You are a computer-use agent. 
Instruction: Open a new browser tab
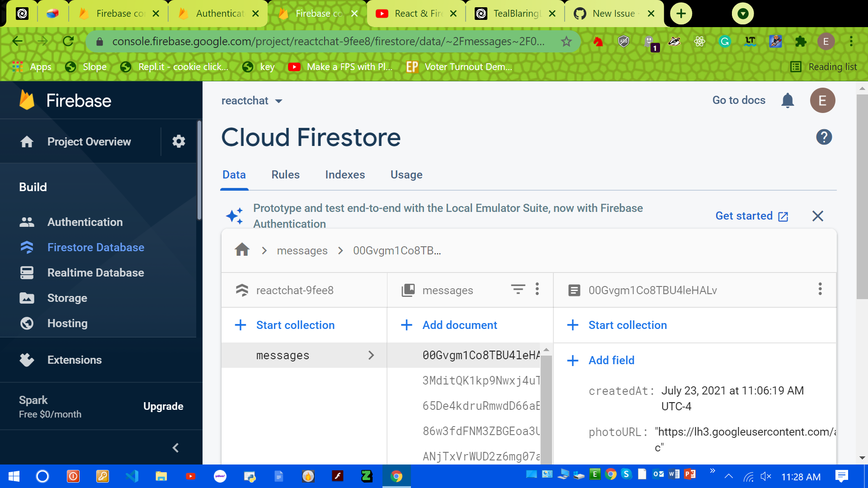point(681,14)
